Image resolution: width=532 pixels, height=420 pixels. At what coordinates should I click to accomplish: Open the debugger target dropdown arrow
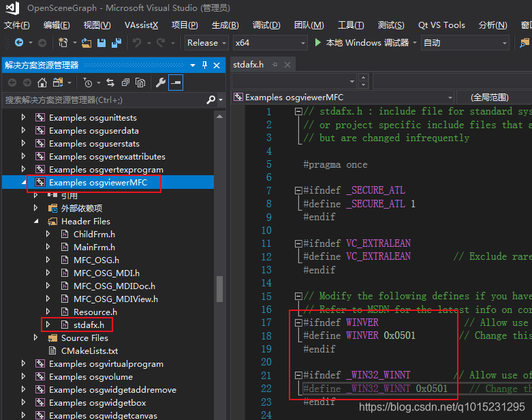[x=415, y=43]
